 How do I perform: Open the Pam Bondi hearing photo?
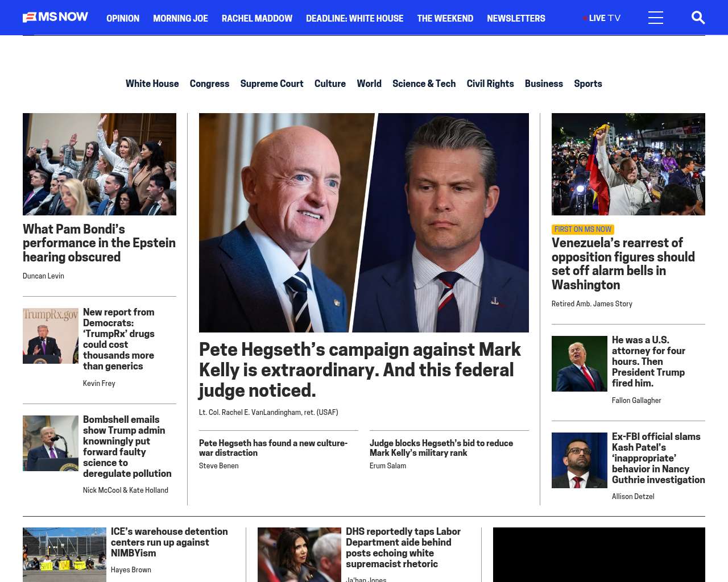[x=100, y=164]
